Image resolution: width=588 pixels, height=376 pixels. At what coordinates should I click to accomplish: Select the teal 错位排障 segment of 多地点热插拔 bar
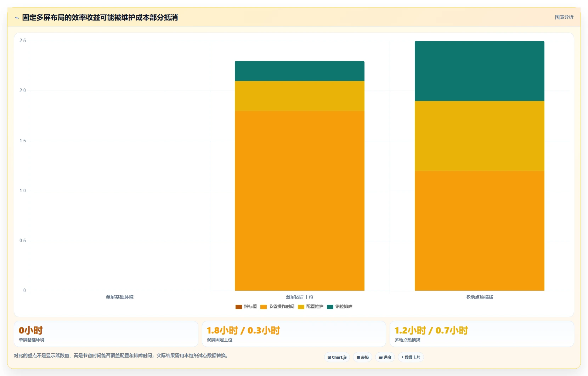click(x=480, y=71)
